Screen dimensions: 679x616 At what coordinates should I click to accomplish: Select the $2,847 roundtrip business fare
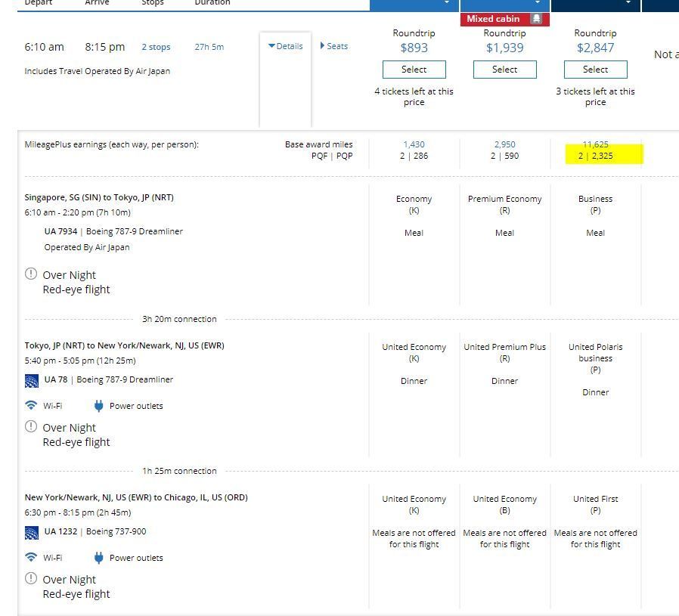pyautogui.click(x=595, y=70)
